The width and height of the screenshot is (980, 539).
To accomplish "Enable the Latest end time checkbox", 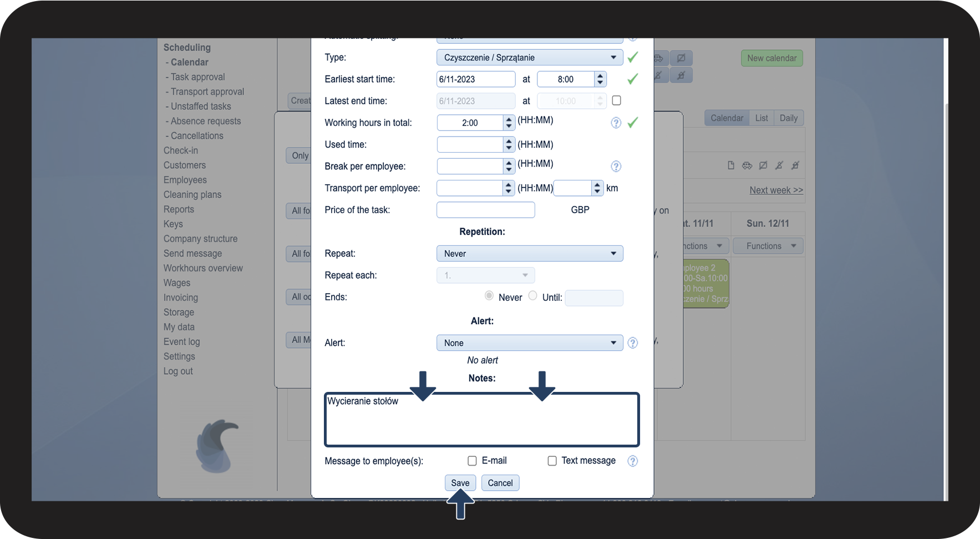I will [x=616, y=100].
